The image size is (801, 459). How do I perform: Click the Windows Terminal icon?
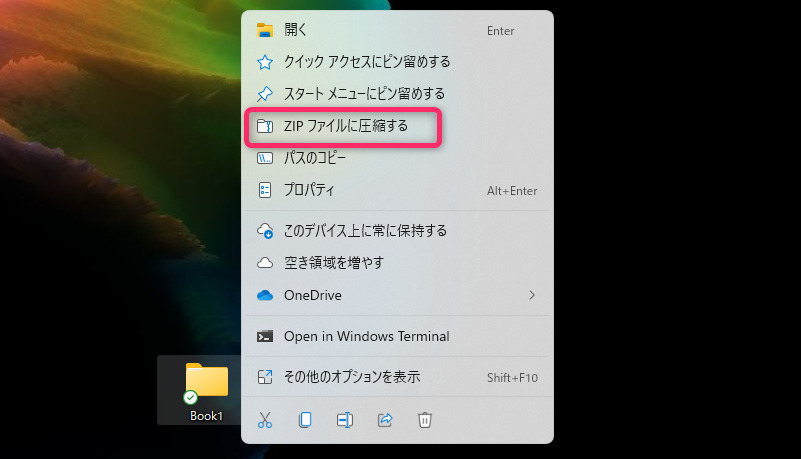point(265,336)
